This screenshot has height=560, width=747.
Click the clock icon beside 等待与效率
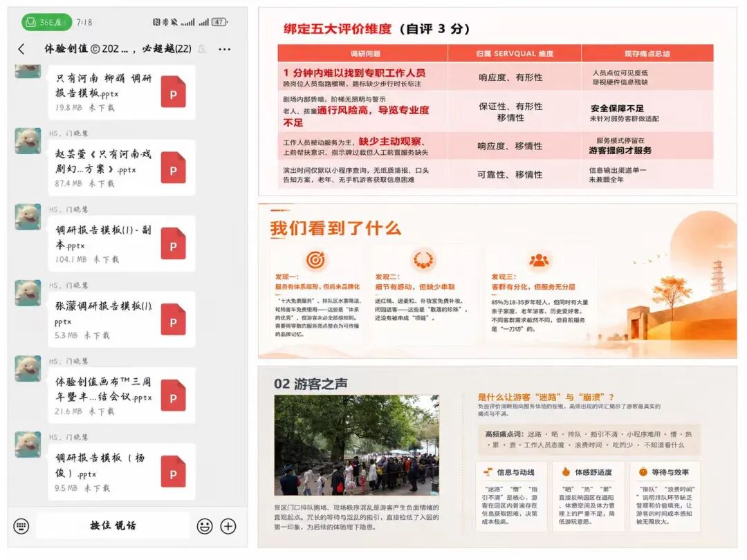[x=643, y=472]
